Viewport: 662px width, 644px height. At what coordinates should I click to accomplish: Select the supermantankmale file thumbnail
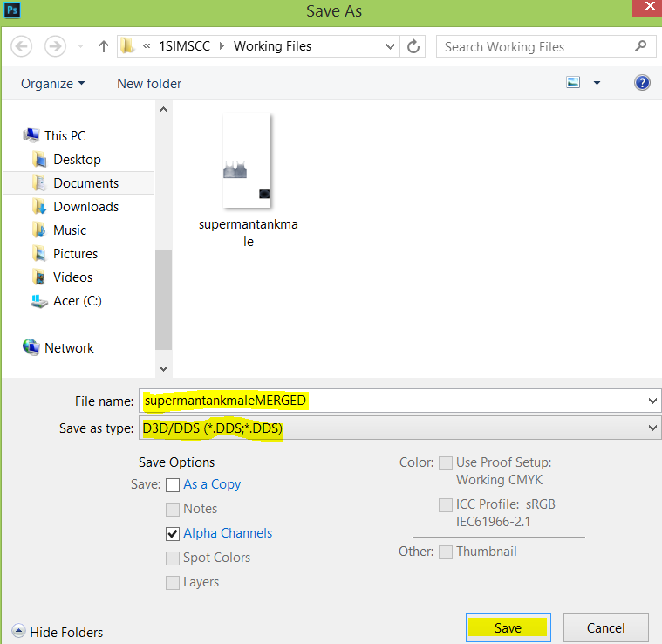click(247, 161)
